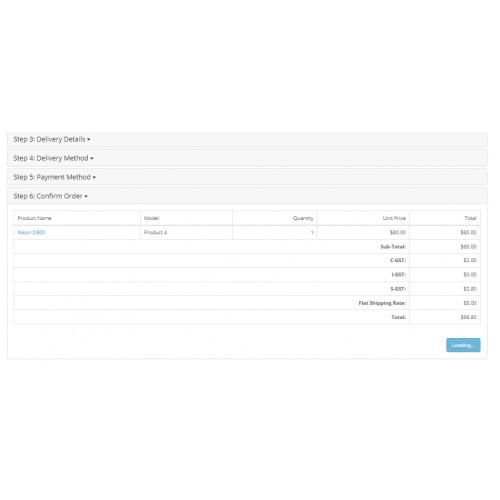This screenshot has width=500, height=500.
Task: Select the C-GST tax row label
Action: [x=398, y=260]
